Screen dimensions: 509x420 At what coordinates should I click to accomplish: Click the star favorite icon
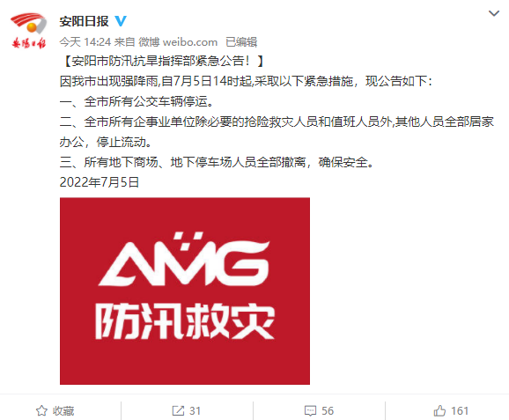[x=41, y=410]
